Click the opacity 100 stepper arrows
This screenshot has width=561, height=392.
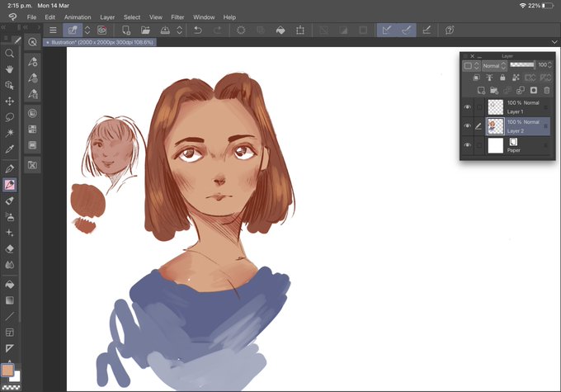[x=550, y=65]
